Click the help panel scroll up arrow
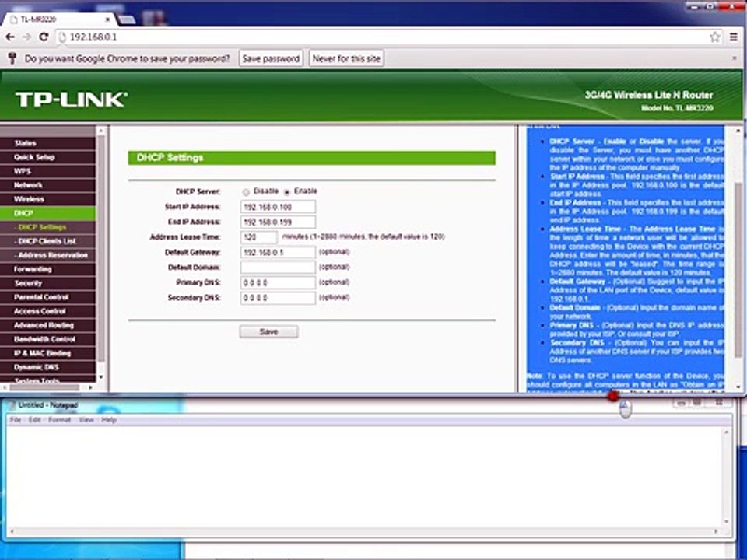Screen dimensions: 747x560 tap(738, 131)
